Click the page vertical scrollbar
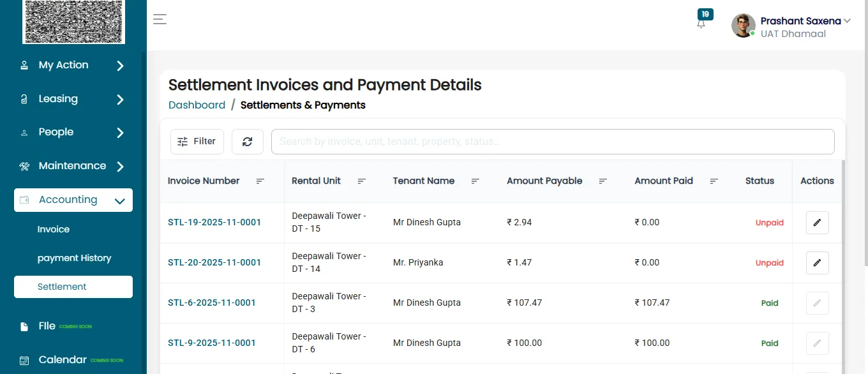 [x=865, y=134]
